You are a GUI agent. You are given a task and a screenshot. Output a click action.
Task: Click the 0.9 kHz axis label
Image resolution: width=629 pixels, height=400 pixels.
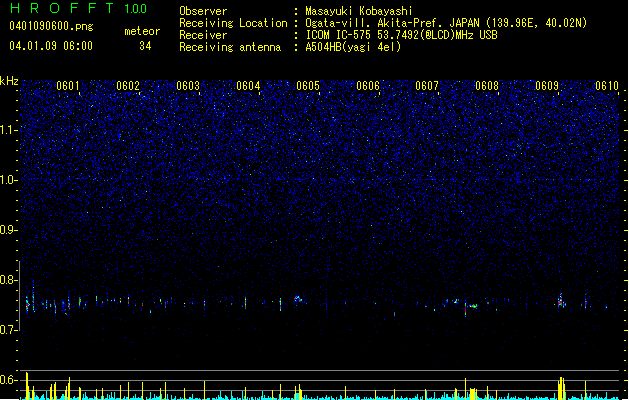(9, 230)
